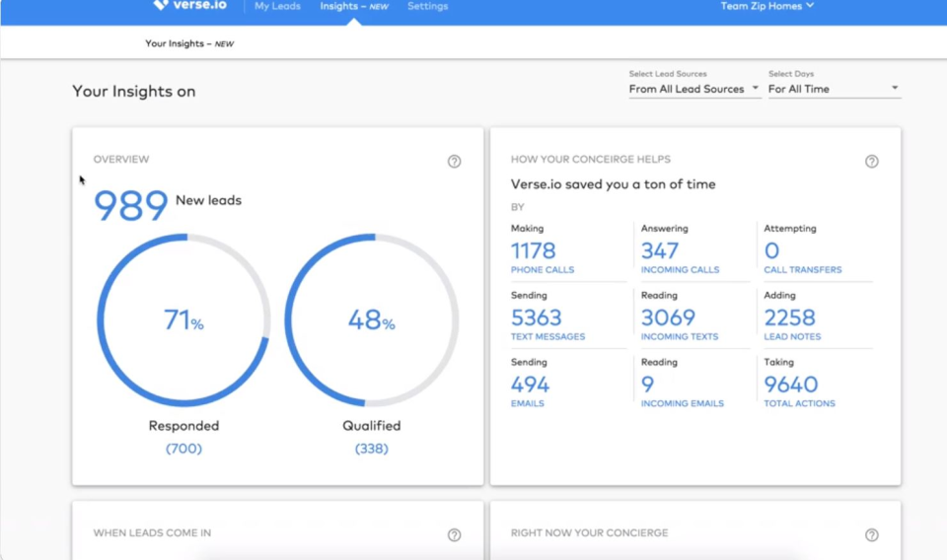This screenshot has width=947, height=560.
Task: Click 1178 phone calls stat
Action: tap(533, 250)
